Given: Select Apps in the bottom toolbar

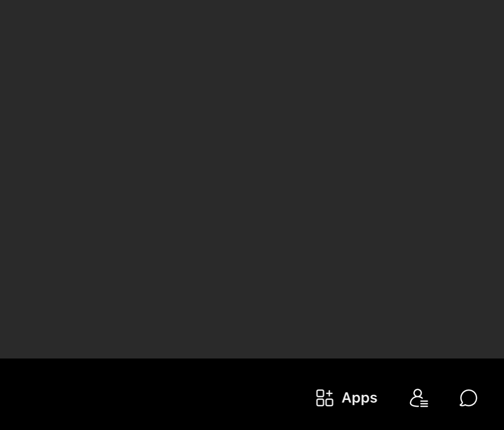Looking at the screenshot, I should pyautogui.click(x=346, y=398).
